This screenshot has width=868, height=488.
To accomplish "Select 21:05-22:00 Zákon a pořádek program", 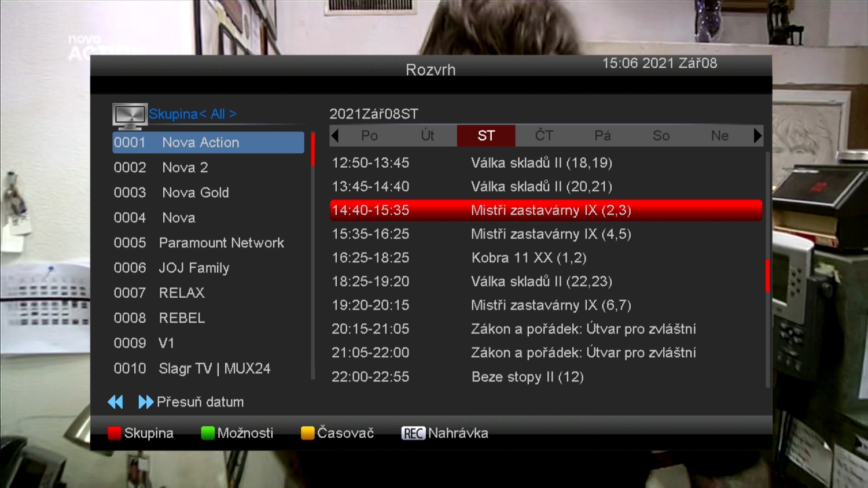I will pyautogui.click(x=546, y=353).
